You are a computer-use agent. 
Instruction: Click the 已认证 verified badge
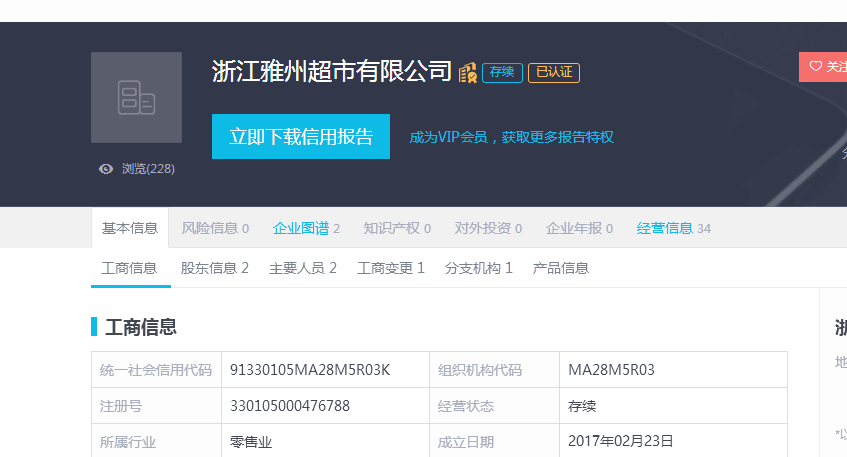[x=554, y=73]
